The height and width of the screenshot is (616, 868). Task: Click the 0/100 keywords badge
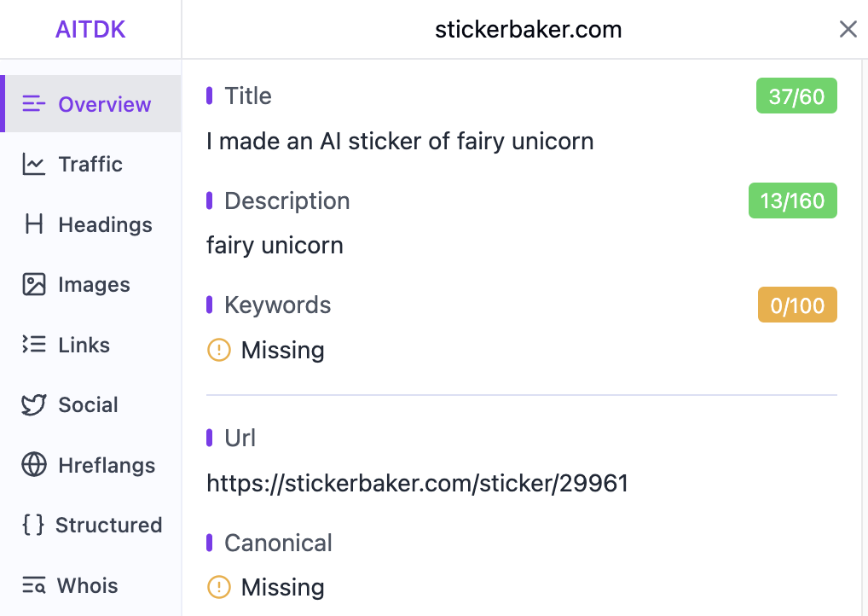797,305
